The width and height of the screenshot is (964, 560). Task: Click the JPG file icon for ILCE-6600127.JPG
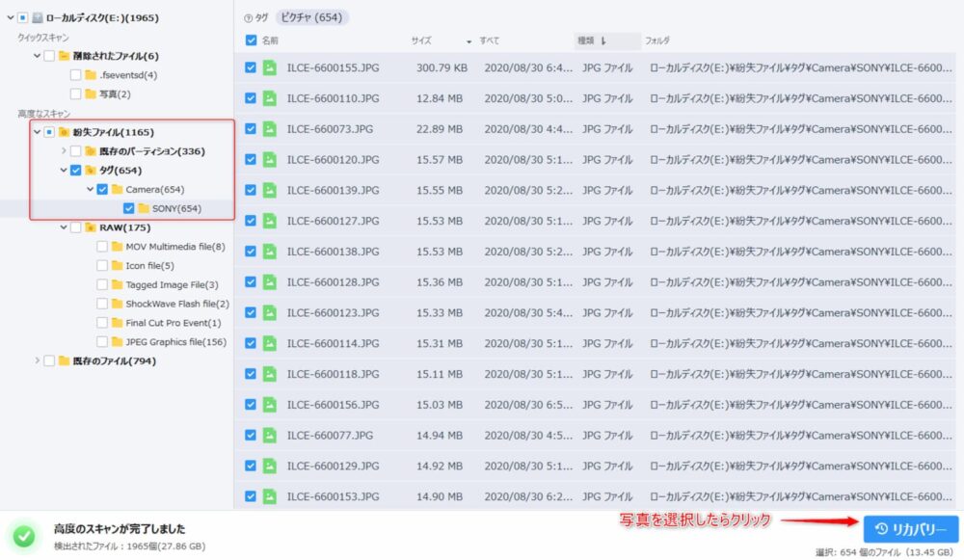click(x=269, y=221)
